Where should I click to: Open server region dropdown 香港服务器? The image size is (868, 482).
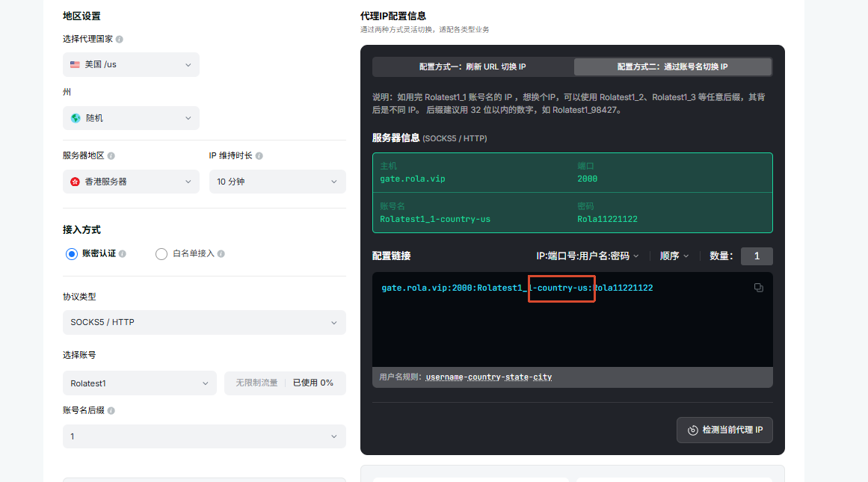(x=131, y=182)
